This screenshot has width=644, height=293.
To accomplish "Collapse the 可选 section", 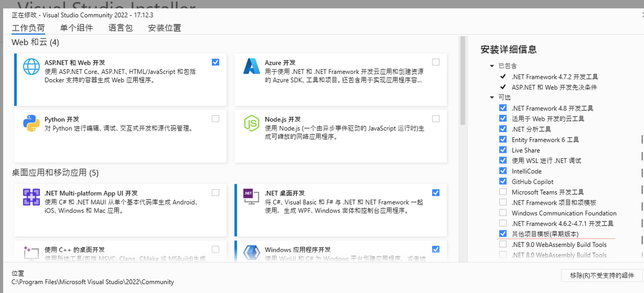I will pos(492,97).
